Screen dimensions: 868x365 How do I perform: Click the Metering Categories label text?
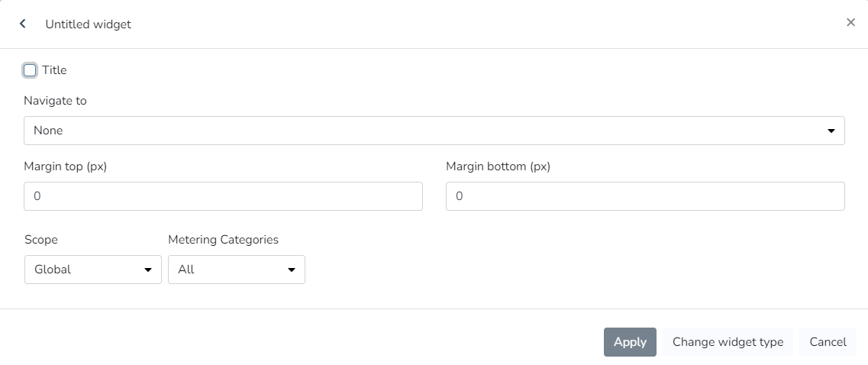coord(223,240)
